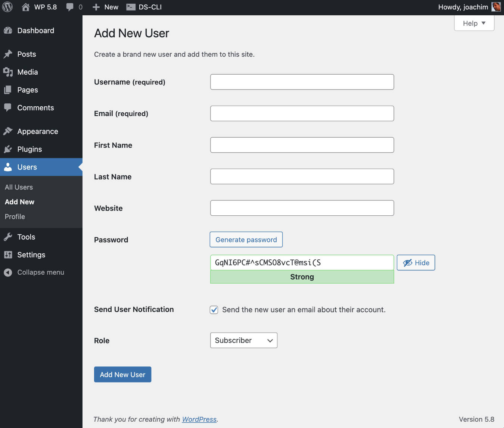
Task: Open your Profile page
Action: [15, 216]
